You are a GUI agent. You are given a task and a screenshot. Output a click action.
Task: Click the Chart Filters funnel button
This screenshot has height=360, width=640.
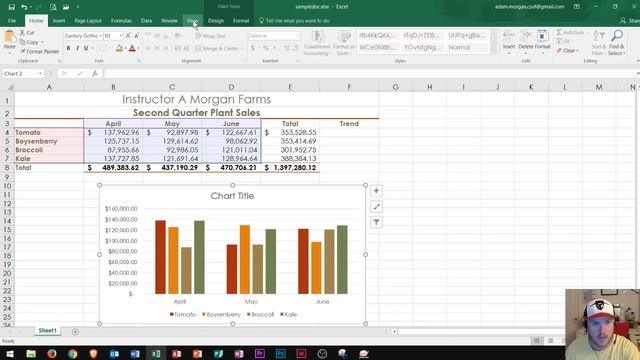376,222
